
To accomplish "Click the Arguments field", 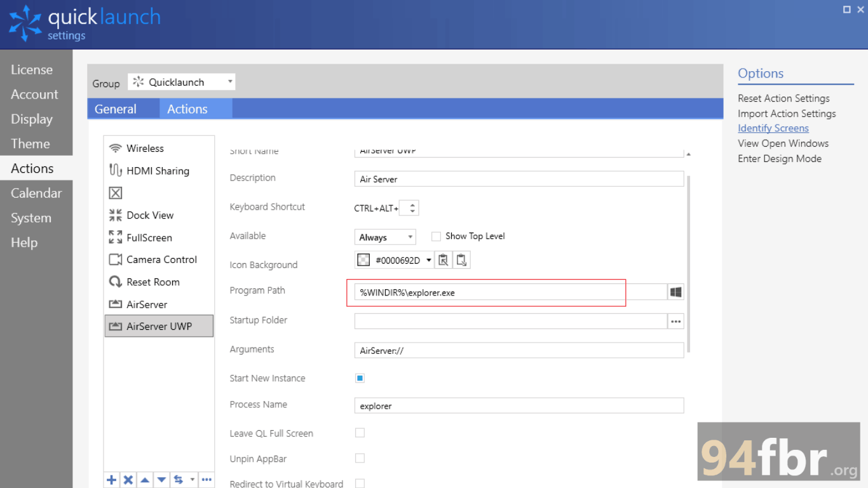I will tap(519, 350).
